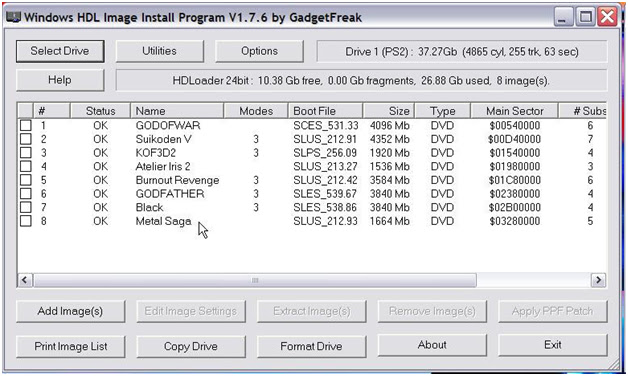Click main sector $03280000
This screenshot has width=628, height=376.
coord(515,221)
